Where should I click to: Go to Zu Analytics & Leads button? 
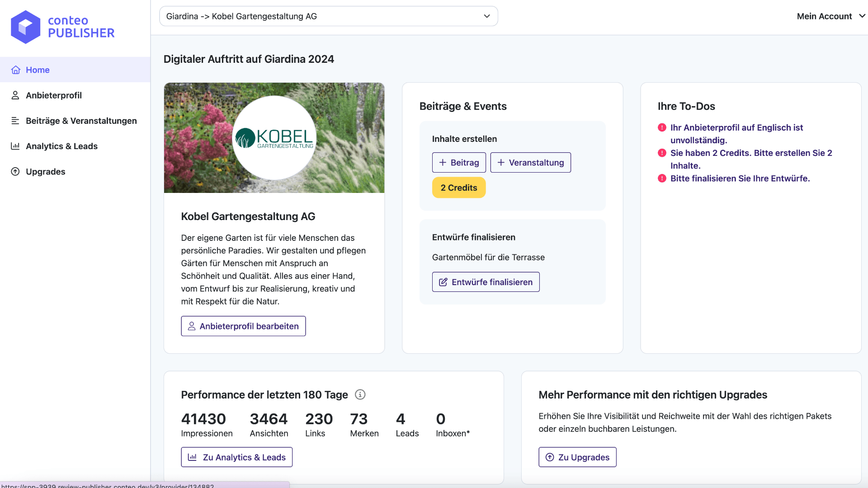tap(237, 457)
